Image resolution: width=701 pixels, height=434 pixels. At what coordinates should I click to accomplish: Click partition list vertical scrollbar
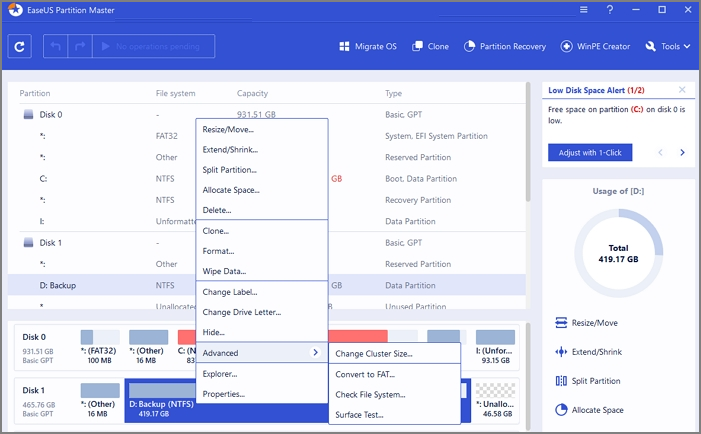[x=528, y=142]
